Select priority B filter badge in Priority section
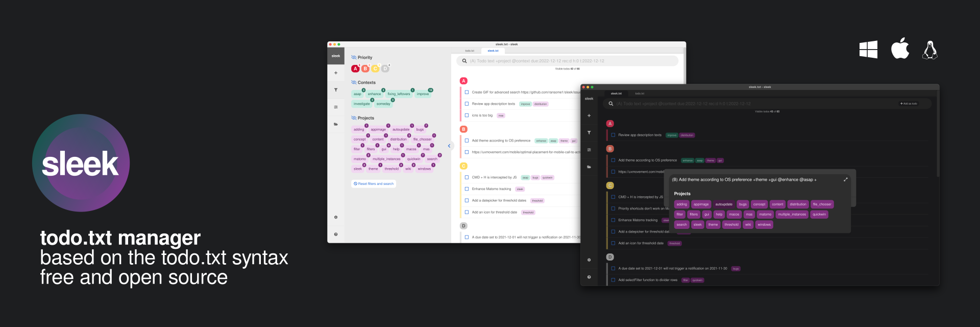This screenshot has width=980, height=327. point(365,68)
